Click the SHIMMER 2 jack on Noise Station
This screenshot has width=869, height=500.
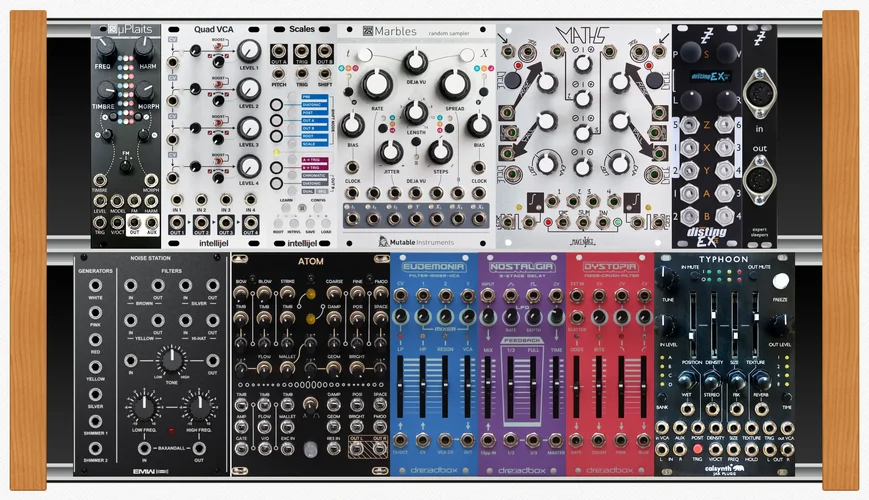tap(95, 448)
